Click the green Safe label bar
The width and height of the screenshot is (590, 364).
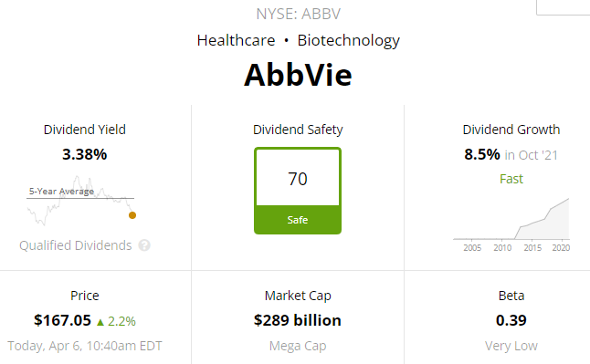tap(298, 220)
